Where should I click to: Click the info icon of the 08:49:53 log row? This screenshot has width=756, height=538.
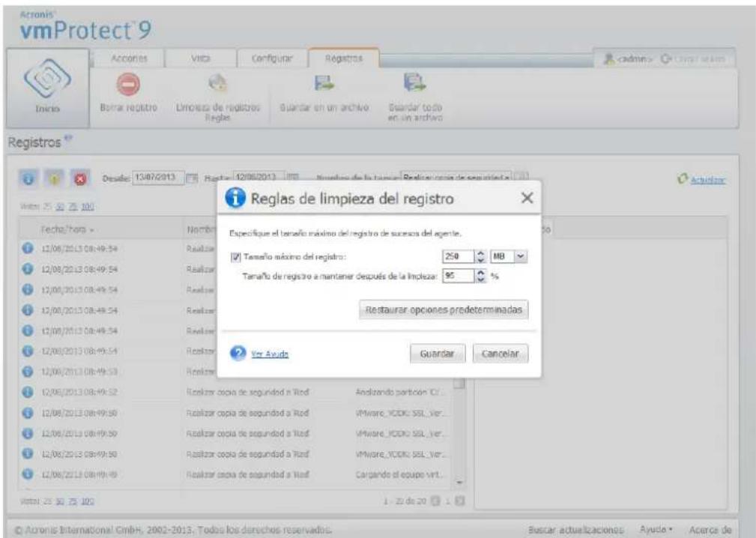(x=28, y=372)
